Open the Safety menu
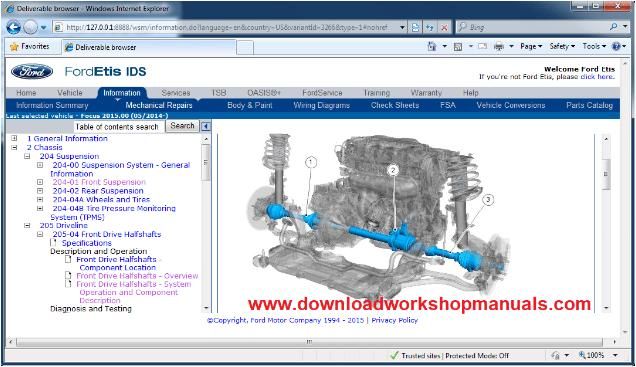The height and width of the screenshot is (367, 636). (562, 46)
